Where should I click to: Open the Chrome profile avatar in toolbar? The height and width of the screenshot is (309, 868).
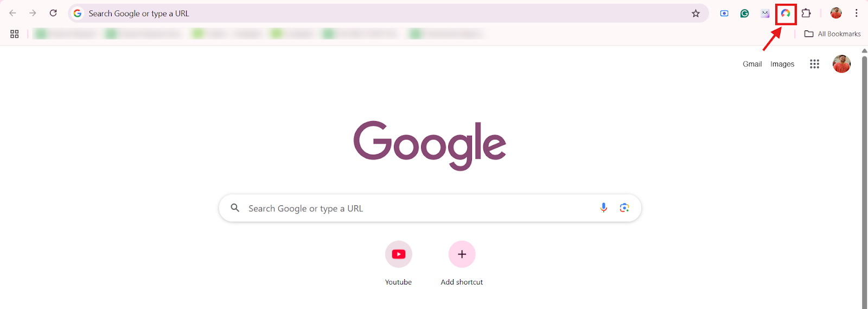coord(836,13)
